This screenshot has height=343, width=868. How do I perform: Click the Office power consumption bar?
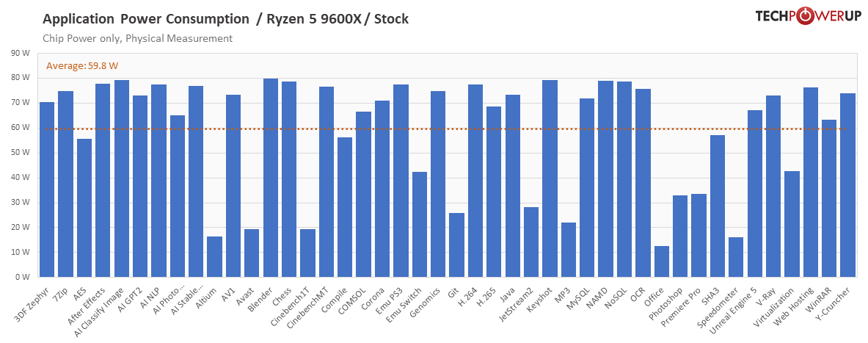pos(662,261)
